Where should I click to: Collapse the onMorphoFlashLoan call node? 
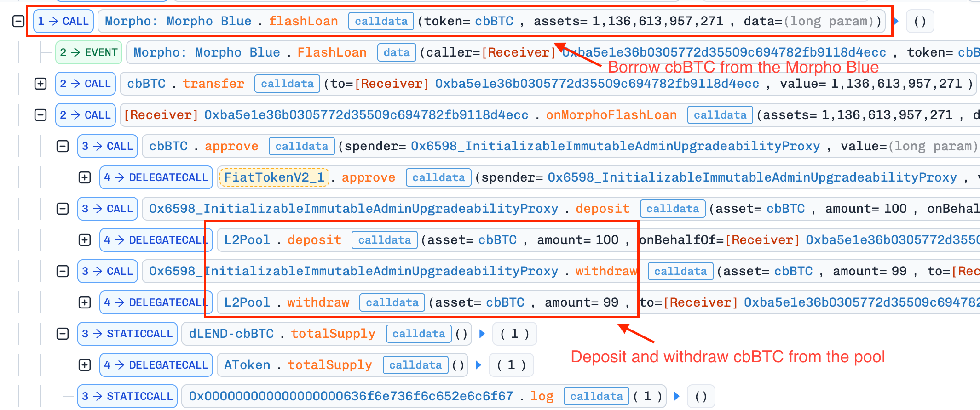coord(40,115)
